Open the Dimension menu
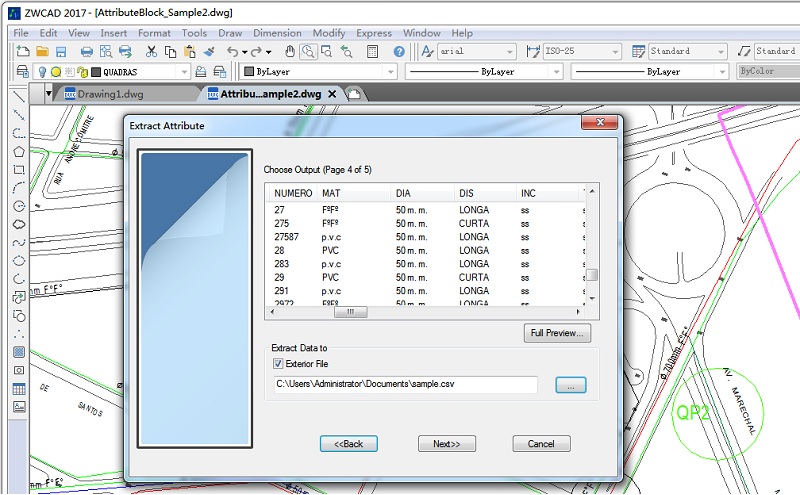800x495 pixels. 277,33
